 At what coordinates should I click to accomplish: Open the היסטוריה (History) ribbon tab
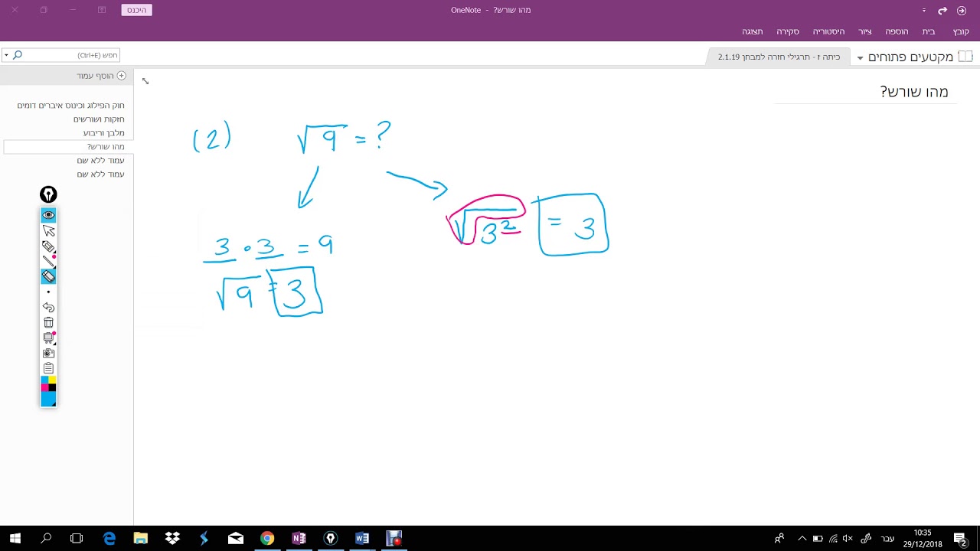[x=828, y=31]
